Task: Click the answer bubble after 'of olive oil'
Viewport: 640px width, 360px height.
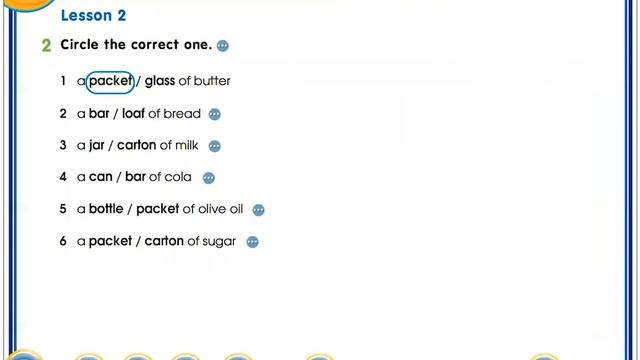Action: click(258, 210)
